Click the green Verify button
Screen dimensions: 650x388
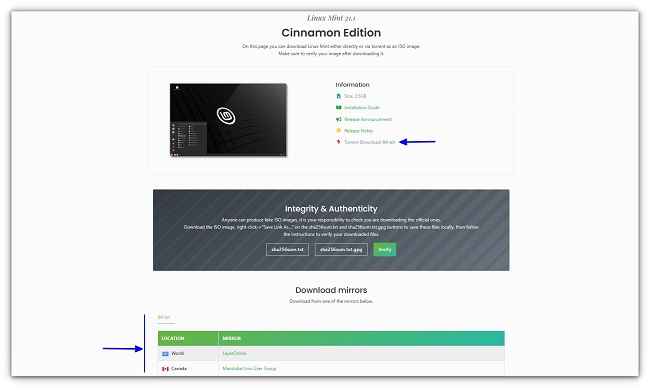tap(385, 249)
